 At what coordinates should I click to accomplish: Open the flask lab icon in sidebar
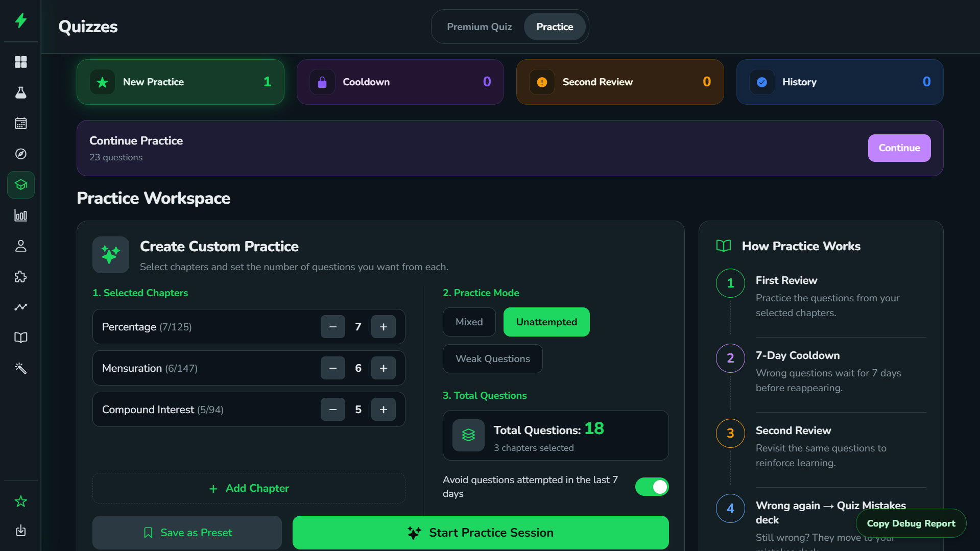(21, 92)
